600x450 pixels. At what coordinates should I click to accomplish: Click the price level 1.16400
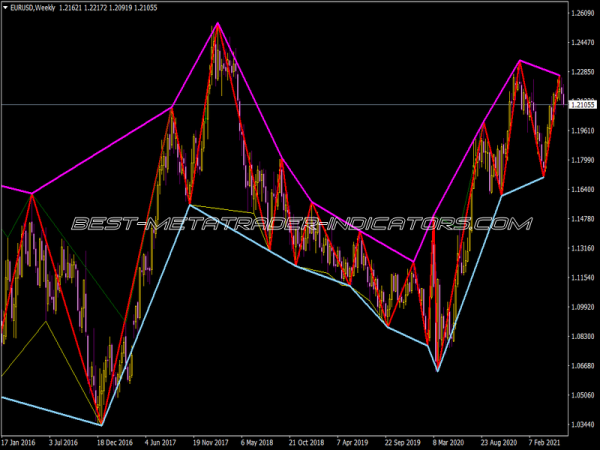583,189
